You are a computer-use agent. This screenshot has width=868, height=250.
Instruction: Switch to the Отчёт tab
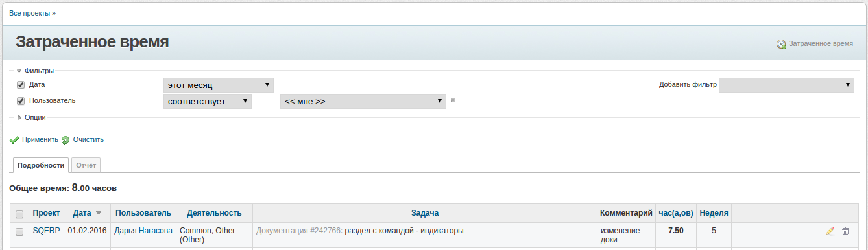point(86,165)
